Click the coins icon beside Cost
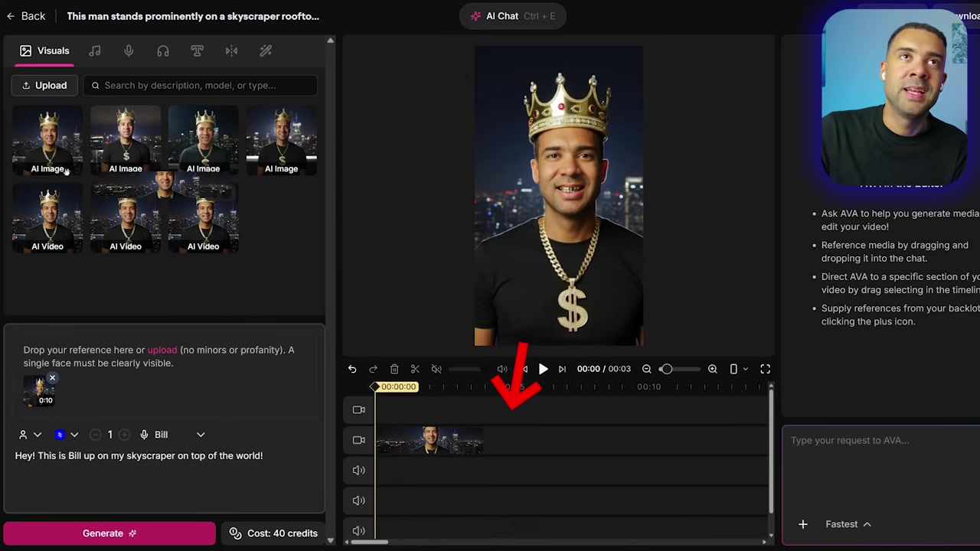This screenshot has width=980, height=551. point(235,533)
